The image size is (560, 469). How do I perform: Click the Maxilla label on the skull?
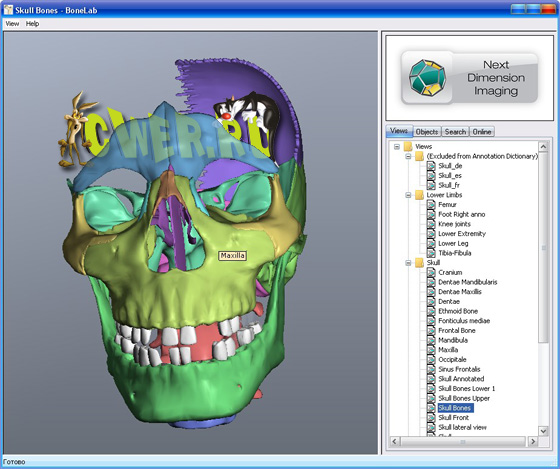coord(232,256)
